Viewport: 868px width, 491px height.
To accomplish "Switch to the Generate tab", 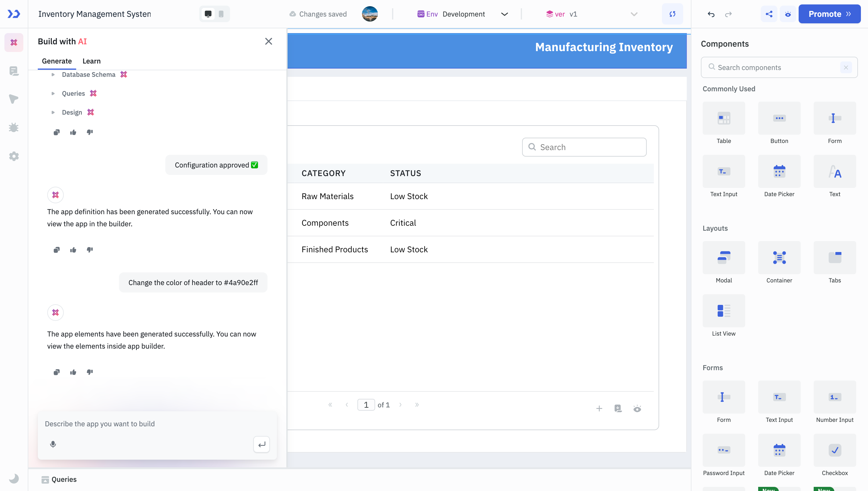I will click(x=57, y=61).
